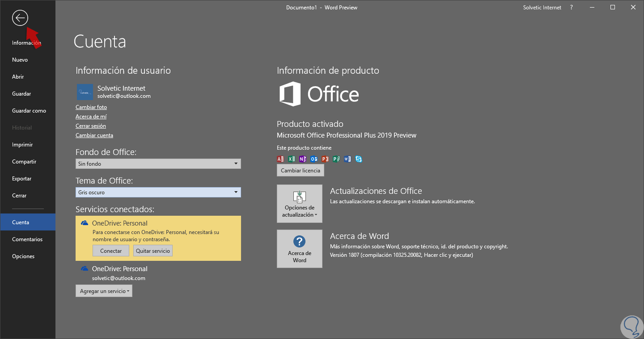Click the Solvetic user profile photo
This screenshot has width=644, height=339.
point(85,92)
